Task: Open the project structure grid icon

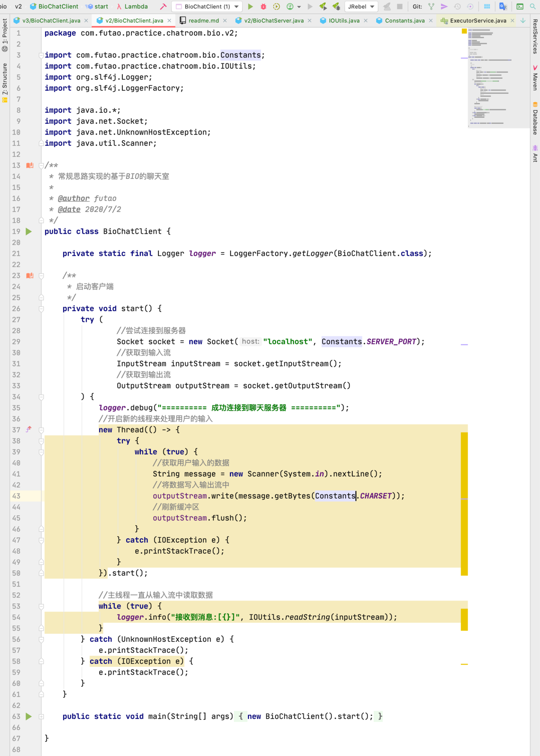Action: [x=487, y=7]
